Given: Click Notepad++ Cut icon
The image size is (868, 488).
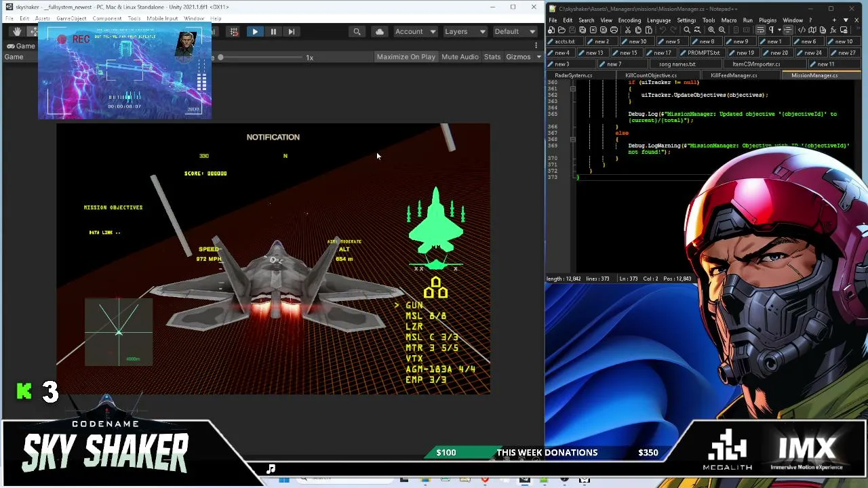Looking at the screenshot, I should click(628, 30).
